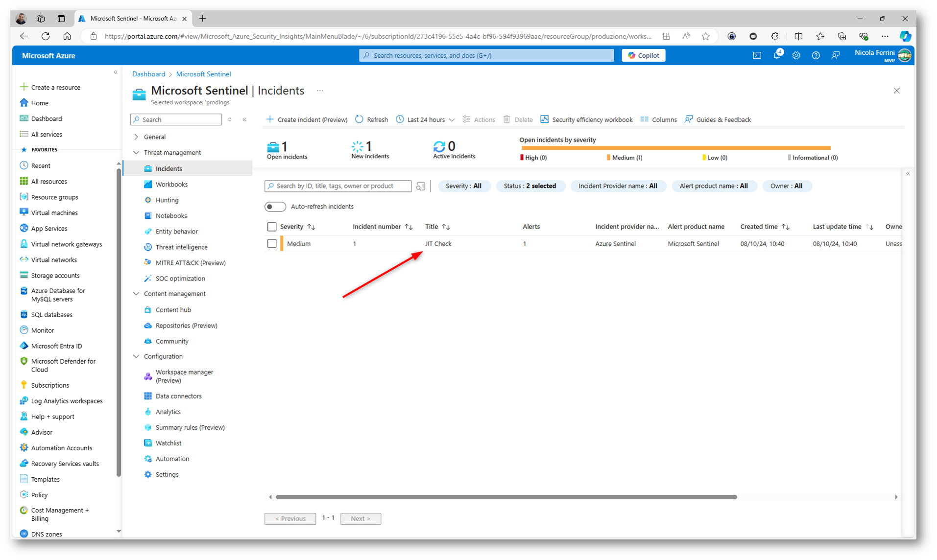Open the Status : 2 selected filter
This screenshot has width=937, height=560.
tap(529, 186)
